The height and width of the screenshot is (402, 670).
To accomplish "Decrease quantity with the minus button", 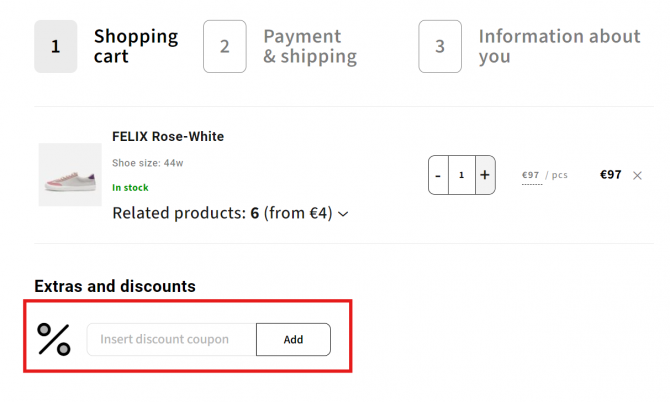I will 438,175.
